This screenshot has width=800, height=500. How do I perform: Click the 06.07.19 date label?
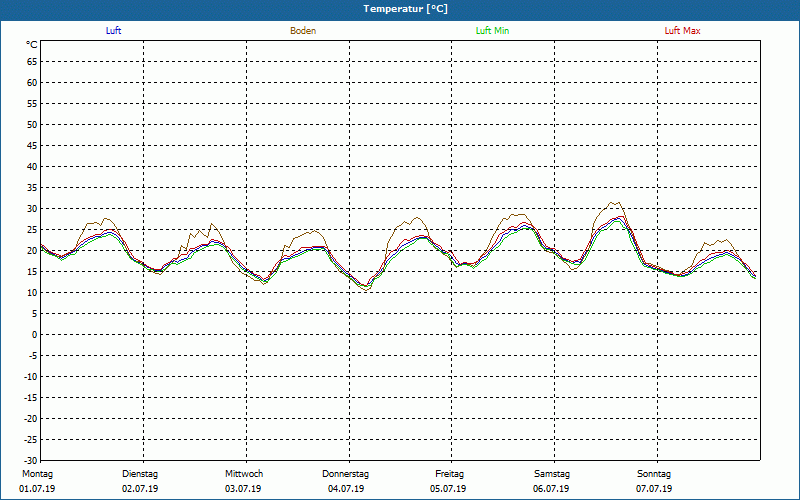(x=551, y=489)
